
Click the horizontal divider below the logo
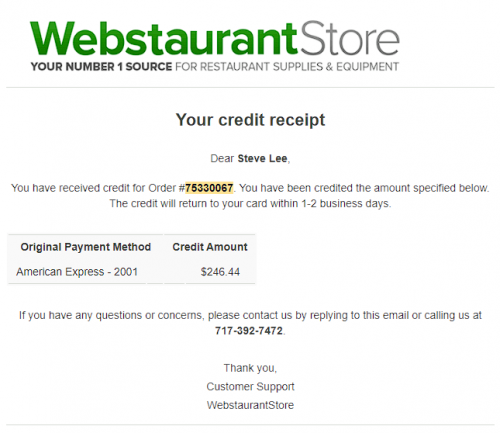tap(250, 88)
